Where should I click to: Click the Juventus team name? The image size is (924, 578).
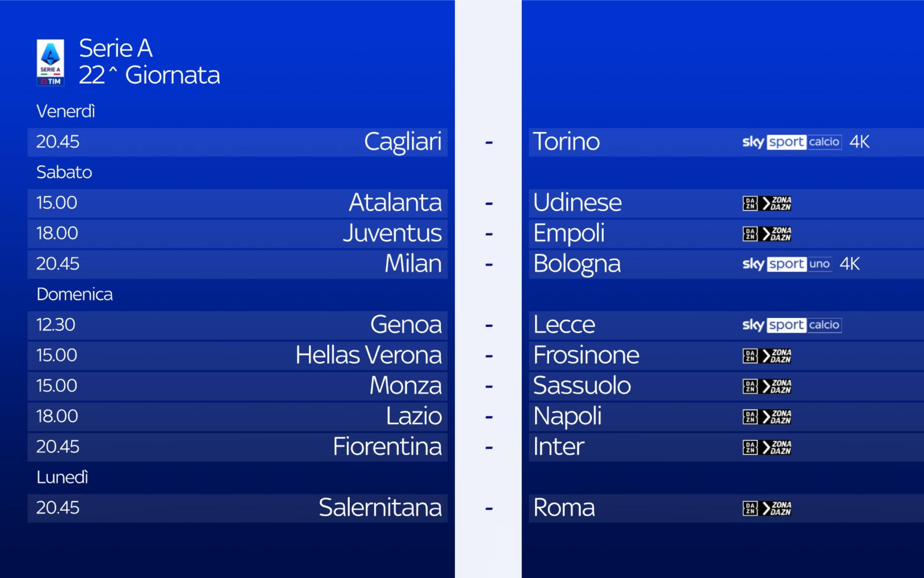[392, 233]
